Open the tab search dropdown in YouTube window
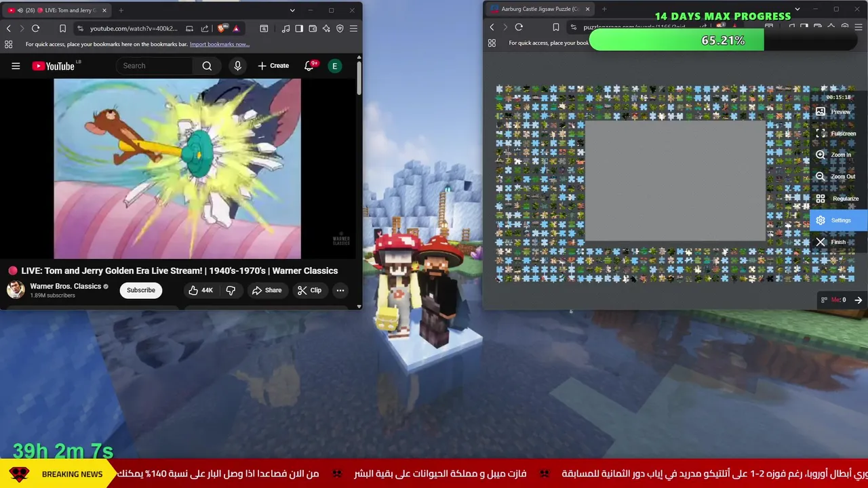868x488 pixels. (x=292, y=10)
